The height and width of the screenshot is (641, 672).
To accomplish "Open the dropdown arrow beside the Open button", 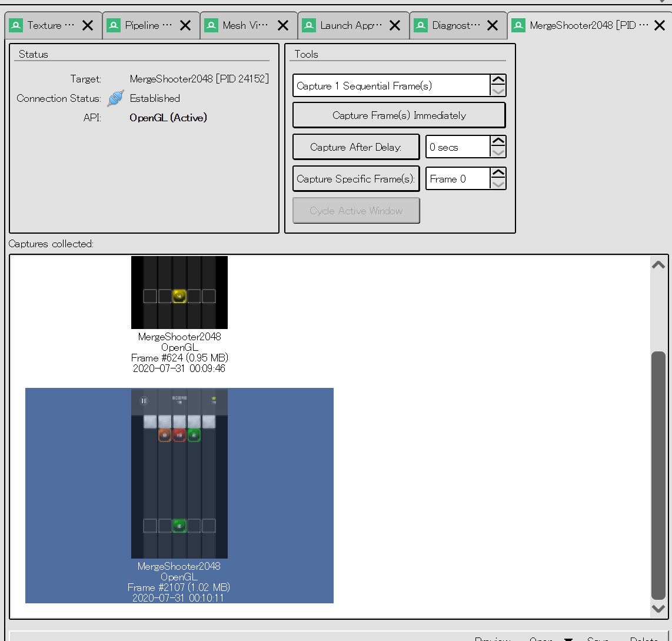I will (x=568, y=639).
